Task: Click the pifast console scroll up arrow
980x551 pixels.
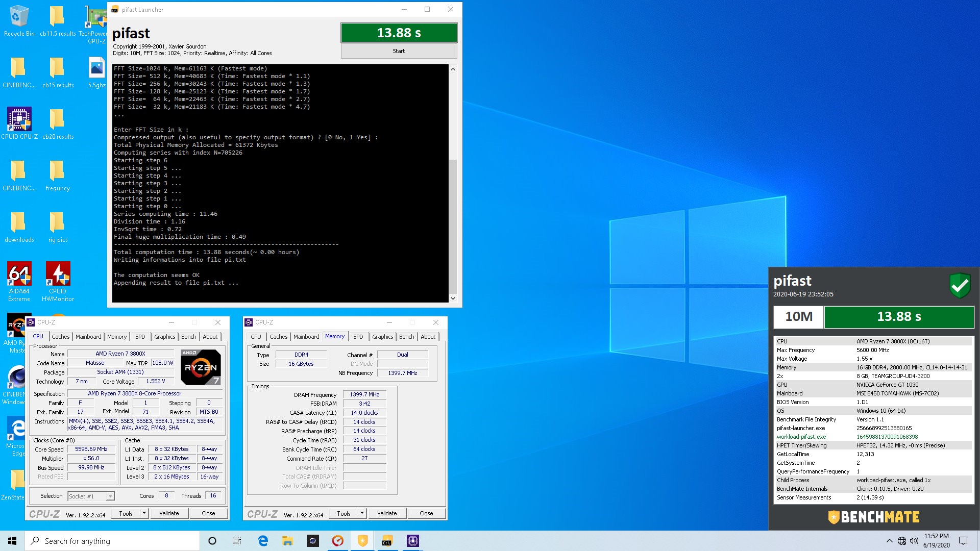Action: tap(453, 69)
